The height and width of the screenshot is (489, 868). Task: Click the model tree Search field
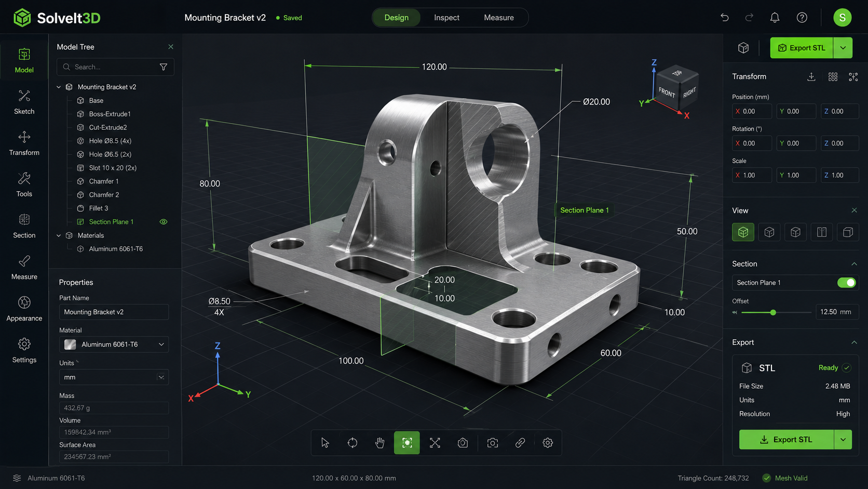[115, 67]
